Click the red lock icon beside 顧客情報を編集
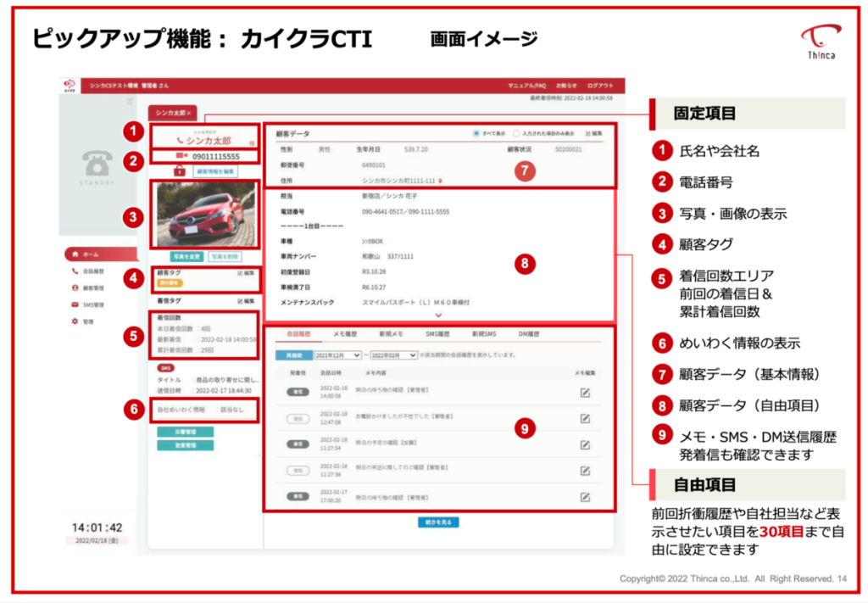The width and height of the screenshot is (868, 603). pos(180,171)
